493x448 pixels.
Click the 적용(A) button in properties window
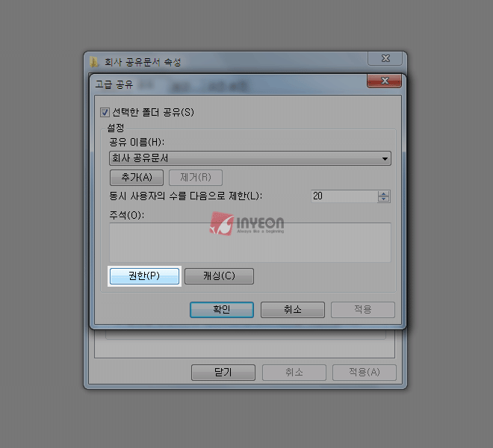tap(365, 373)
